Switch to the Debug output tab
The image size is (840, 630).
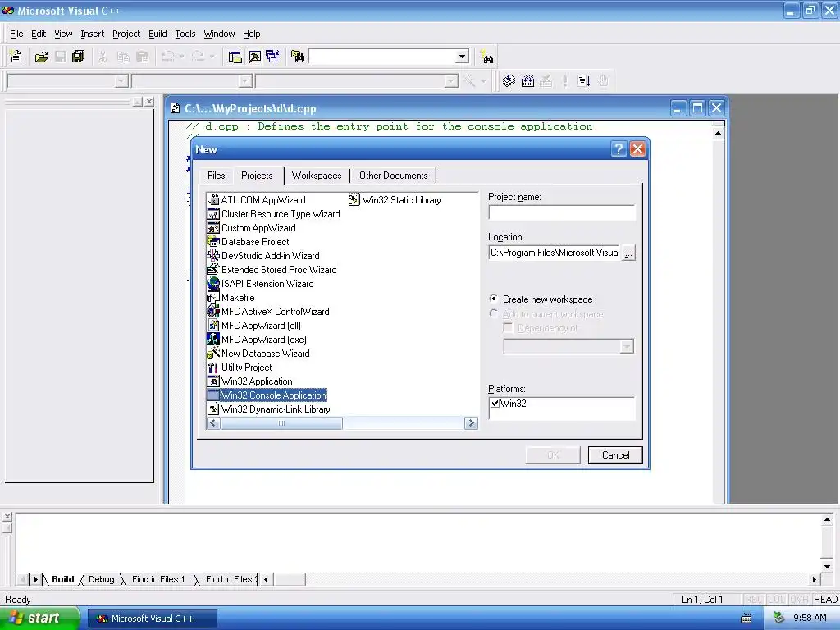click(101, 579)
